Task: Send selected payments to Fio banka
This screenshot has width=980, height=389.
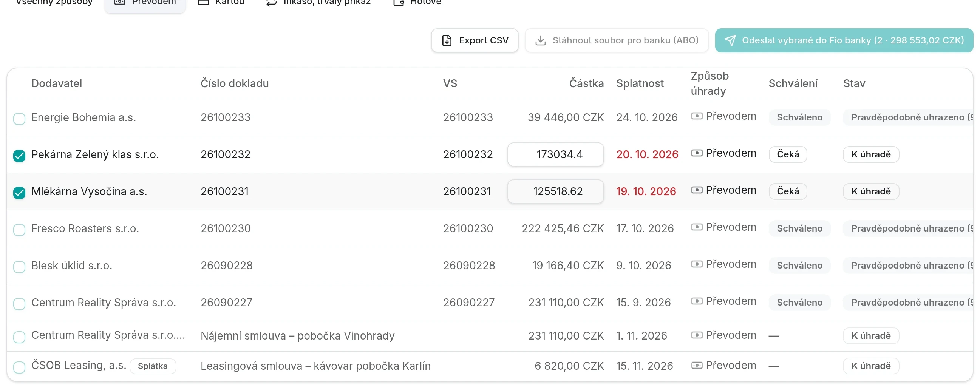Action: click(x=844, y=40)
